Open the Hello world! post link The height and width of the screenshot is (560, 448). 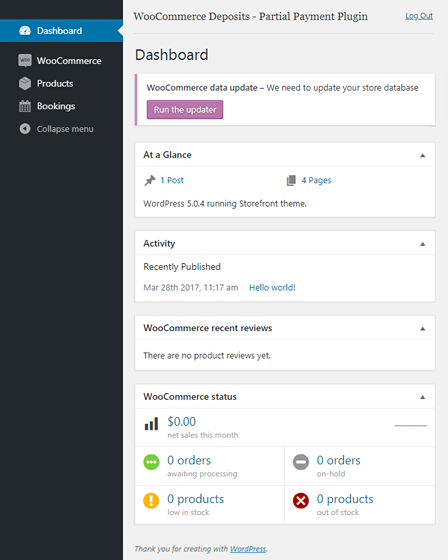point(272,288)
